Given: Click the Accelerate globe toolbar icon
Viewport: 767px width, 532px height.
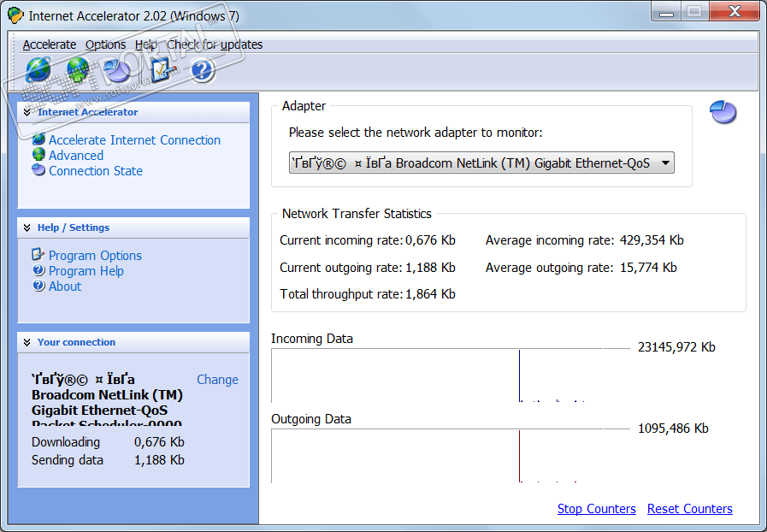Looking at the screenshot, I should pos(38,69).
